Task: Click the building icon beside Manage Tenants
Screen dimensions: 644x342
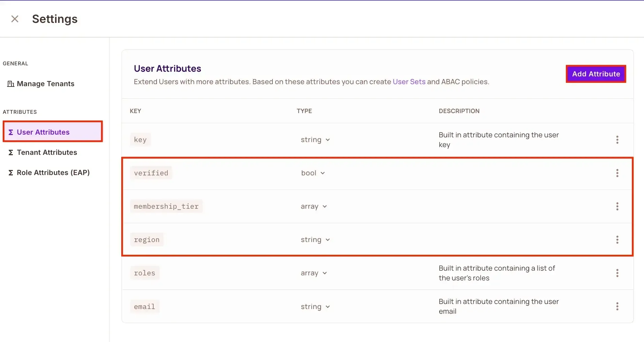Action: tap(11, 84)
